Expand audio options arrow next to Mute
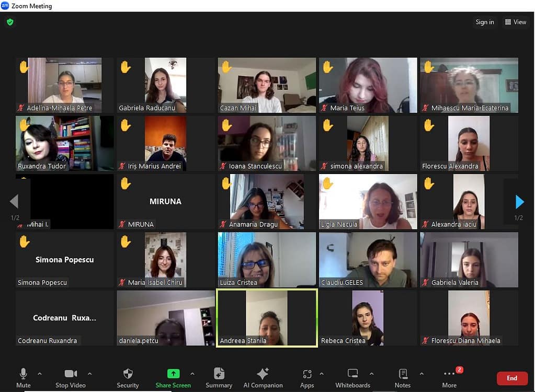 point(40,374)
